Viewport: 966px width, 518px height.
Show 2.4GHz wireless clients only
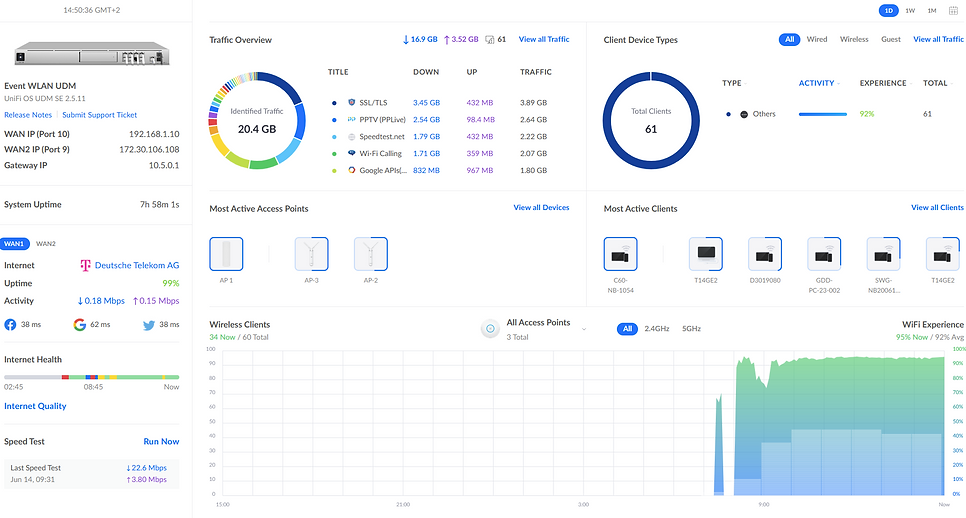point(657,329)
